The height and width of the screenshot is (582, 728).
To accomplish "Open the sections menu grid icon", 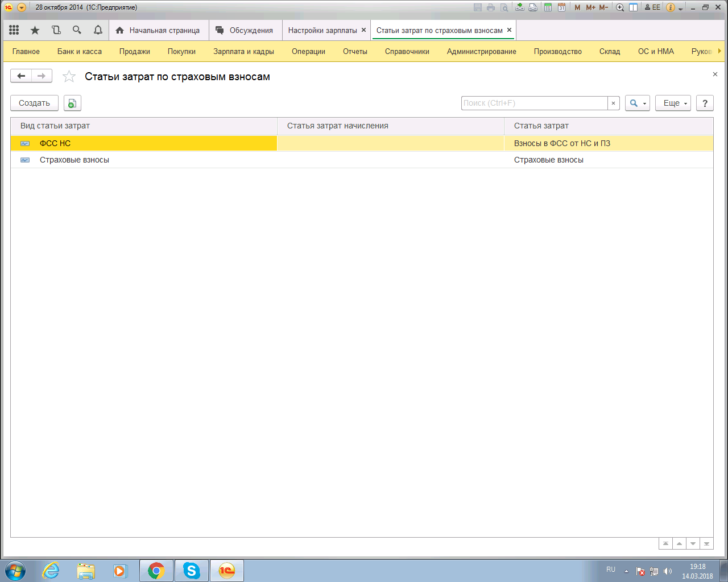I will coord(14,30).
